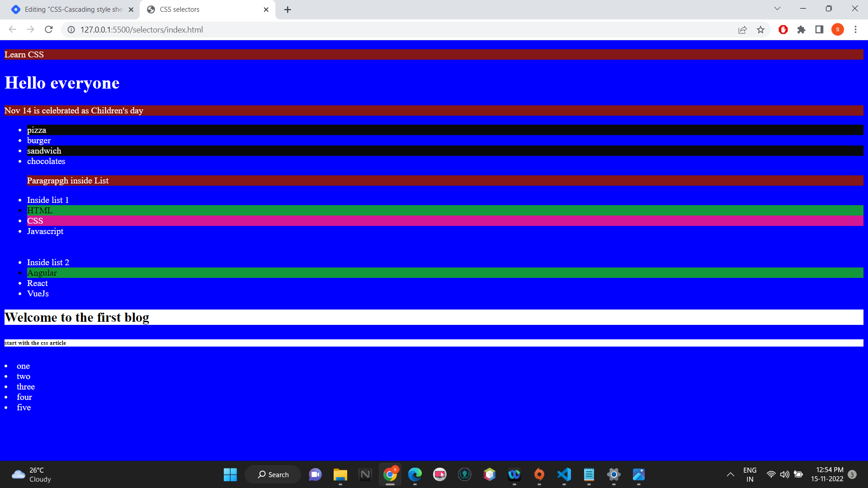
Task: Open the blue paint app in taskbar
Action: point(638,474)
